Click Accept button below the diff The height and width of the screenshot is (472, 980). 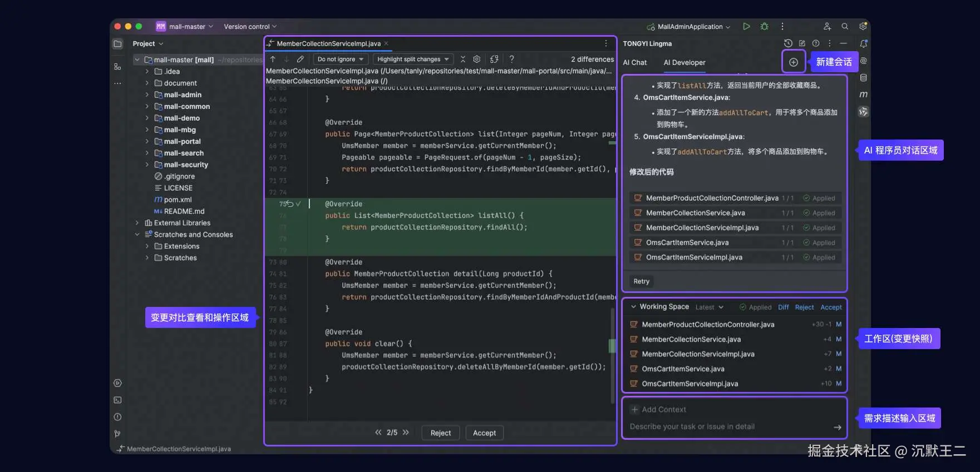484,433
